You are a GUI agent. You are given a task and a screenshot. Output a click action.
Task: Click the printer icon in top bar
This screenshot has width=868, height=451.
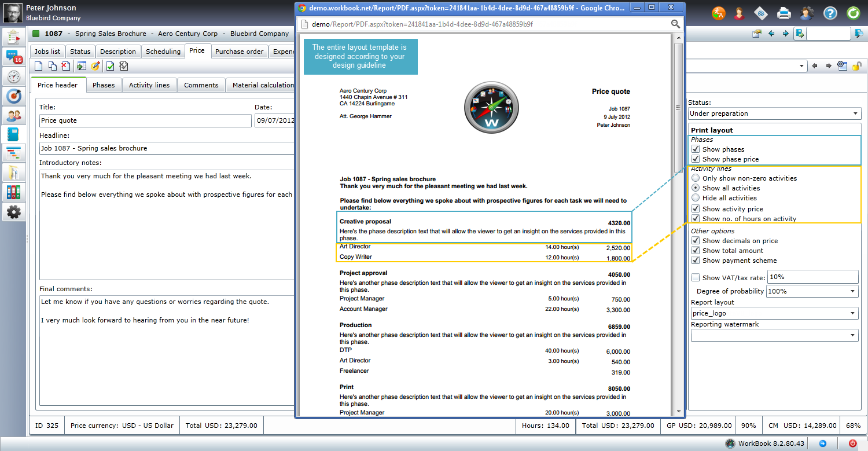coord(784,13)
